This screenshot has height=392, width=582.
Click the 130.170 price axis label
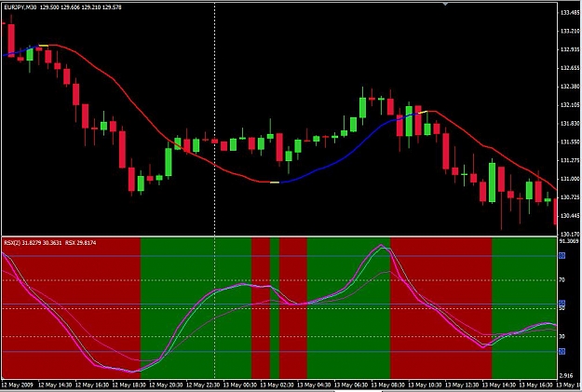pyautogui.click(x=570, y=235)
